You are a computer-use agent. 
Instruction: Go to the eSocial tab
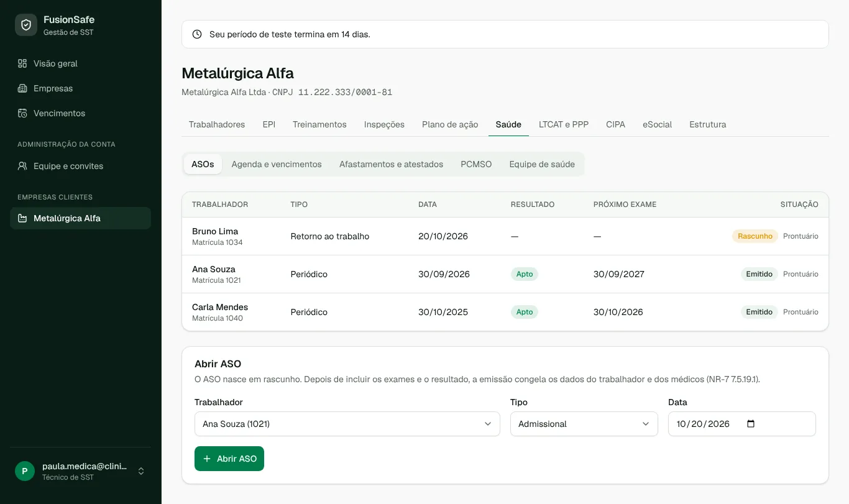[658, 124]
